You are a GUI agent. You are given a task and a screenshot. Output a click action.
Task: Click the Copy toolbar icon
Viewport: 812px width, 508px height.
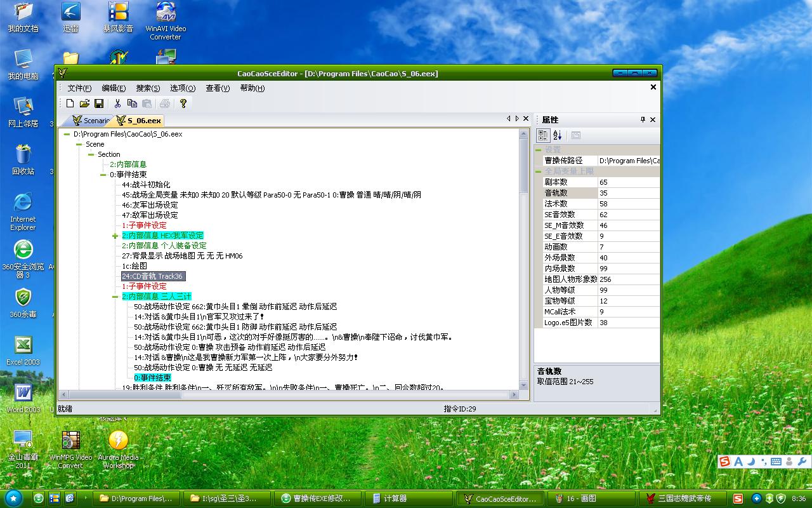click(132, 104)
